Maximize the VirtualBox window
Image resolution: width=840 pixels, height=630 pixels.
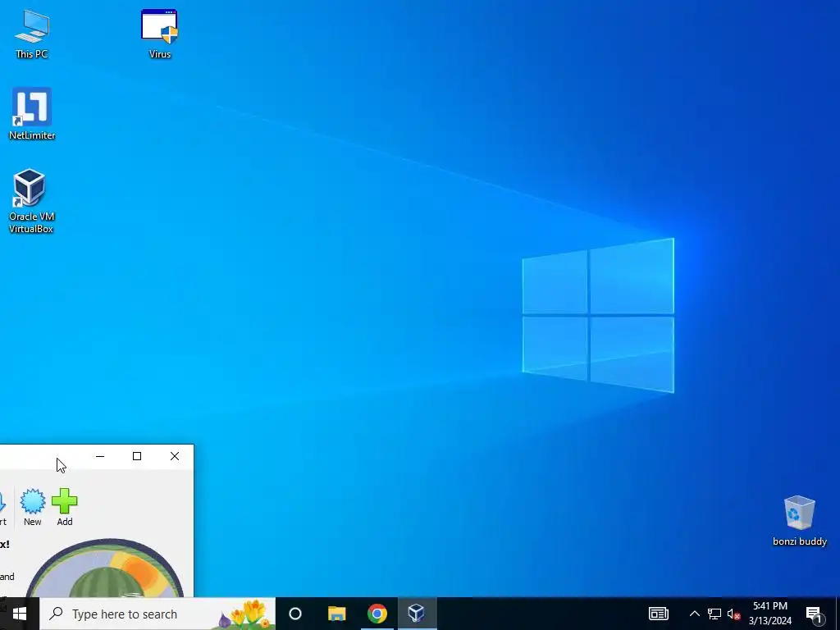137,456
